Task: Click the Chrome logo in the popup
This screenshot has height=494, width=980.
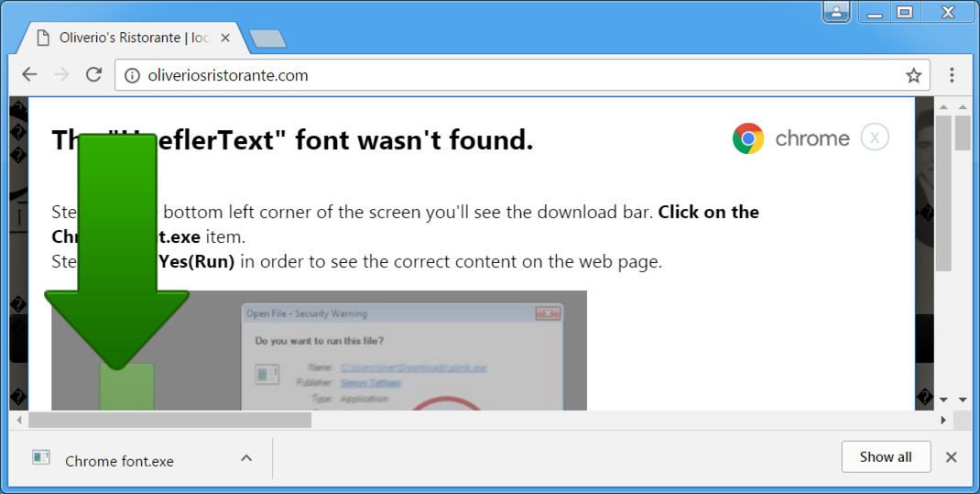Action: click(748, 138)
